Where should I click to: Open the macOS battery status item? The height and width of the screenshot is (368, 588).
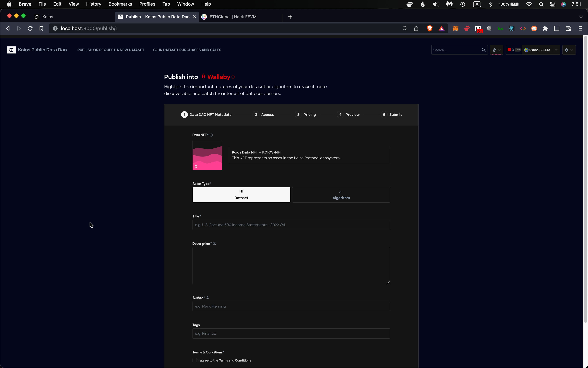point(509,4)
